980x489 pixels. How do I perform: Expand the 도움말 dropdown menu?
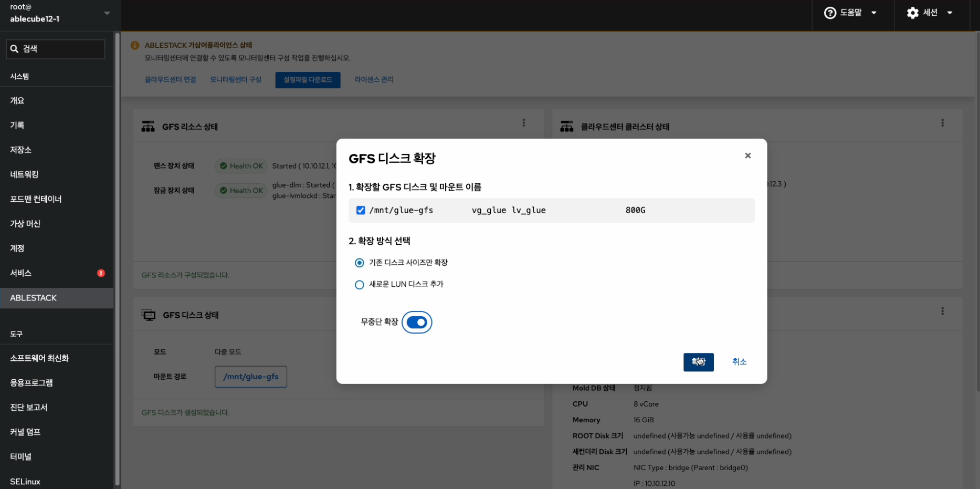coord(873,13)
